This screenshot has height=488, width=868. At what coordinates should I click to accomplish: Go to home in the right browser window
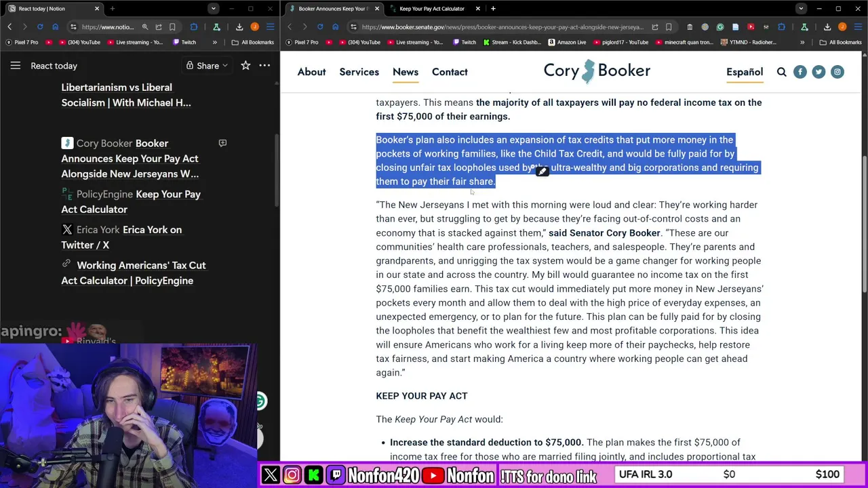[x=335, y=27]
